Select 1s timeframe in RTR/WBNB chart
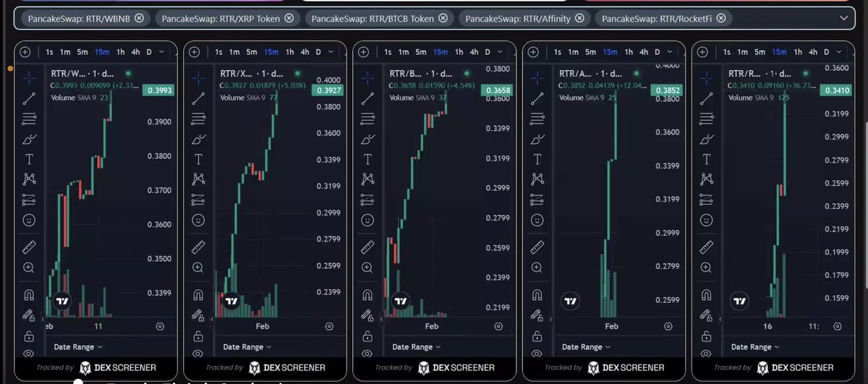The width and height of the screenshot is (868, 384). (x=49, y=51)
